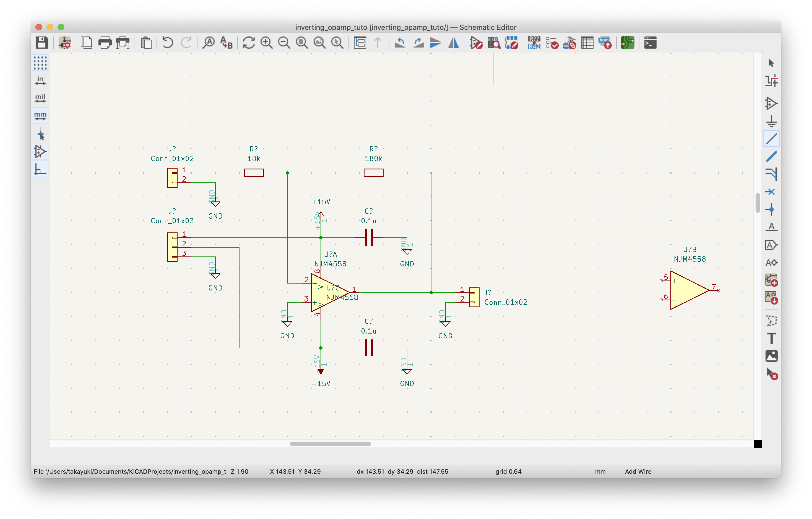Activate zoom to selection tool
Viewport: 812px width, 519px height.
337,43
